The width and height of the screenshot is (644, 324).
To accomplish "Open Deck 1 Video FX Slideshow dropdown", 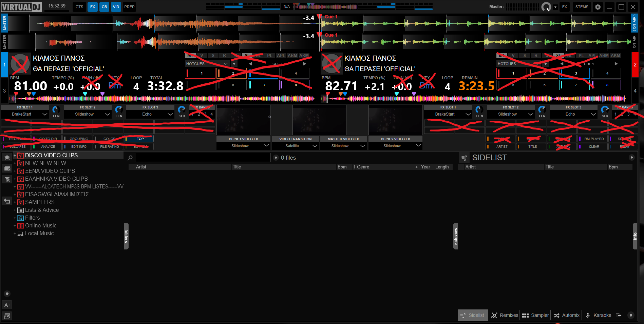I will click(243, 146).
